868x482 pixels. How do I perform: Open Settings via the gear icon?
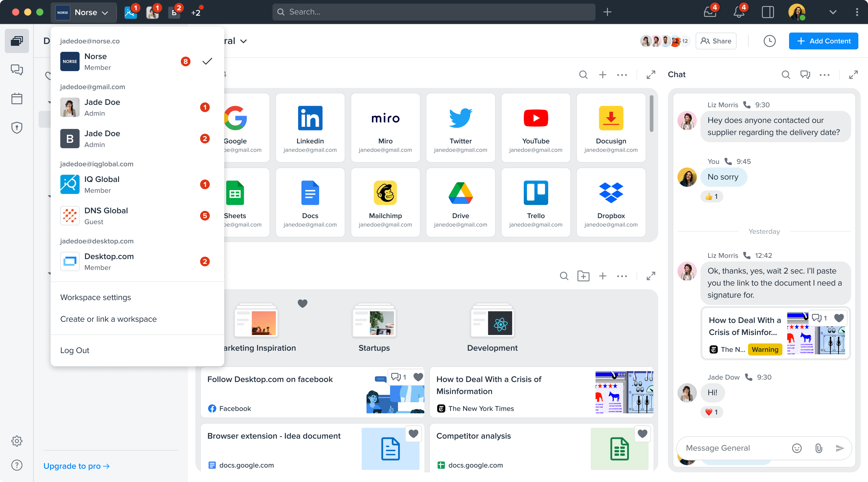pos(17,441)
